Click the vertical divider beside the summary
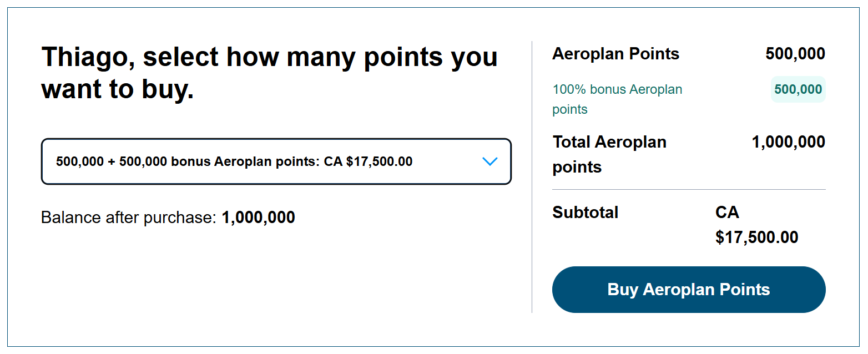Image resolution: width=868 pixels, height=354 pixels. click(532, 176)
